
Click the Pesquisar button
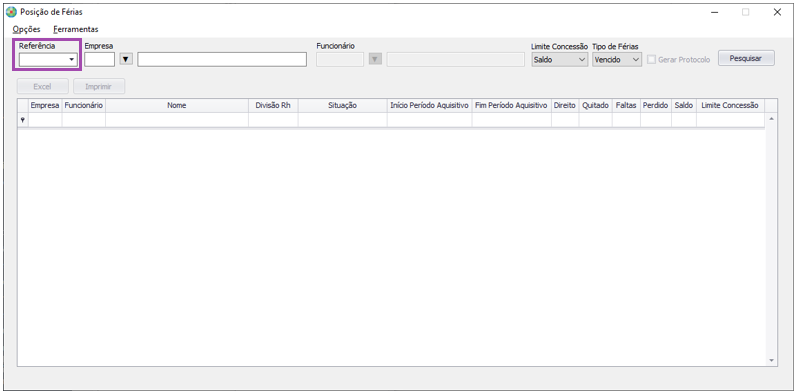[746, 58]
